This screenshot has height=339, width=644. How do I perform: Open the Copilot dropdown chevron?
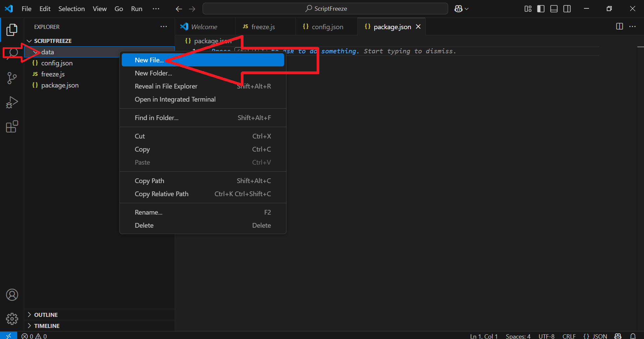click(467, 9)
